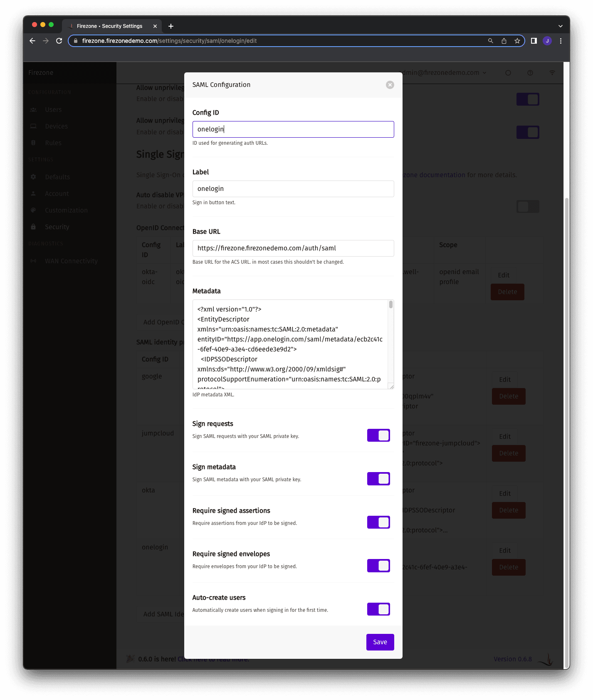Bookmark this page with star icon
This screenshot has width=593, height=700.
point(517,41)
